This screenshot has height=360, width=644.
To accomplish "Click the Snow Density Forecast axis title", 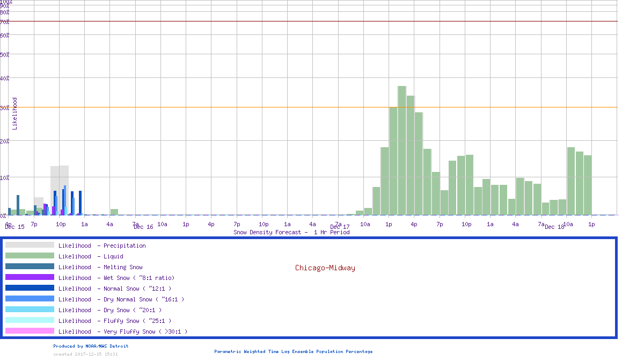I will tap(291, 232).
